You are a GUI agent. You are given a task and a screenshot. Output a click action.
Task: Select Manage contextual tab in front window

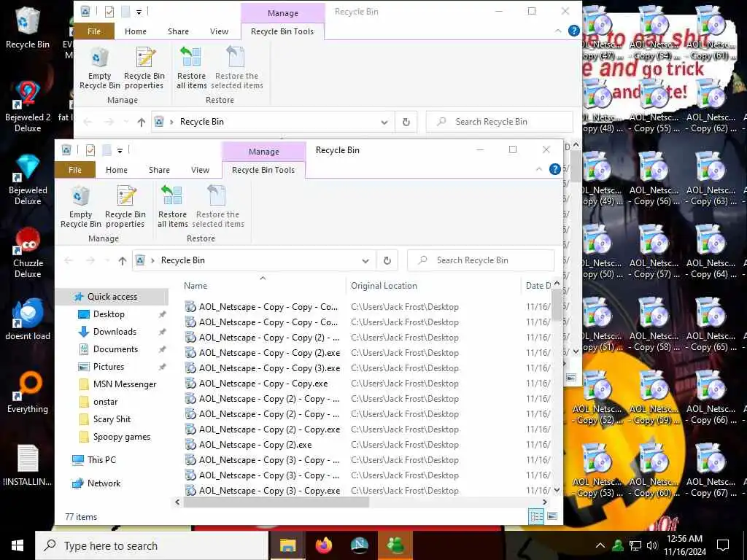264,152
